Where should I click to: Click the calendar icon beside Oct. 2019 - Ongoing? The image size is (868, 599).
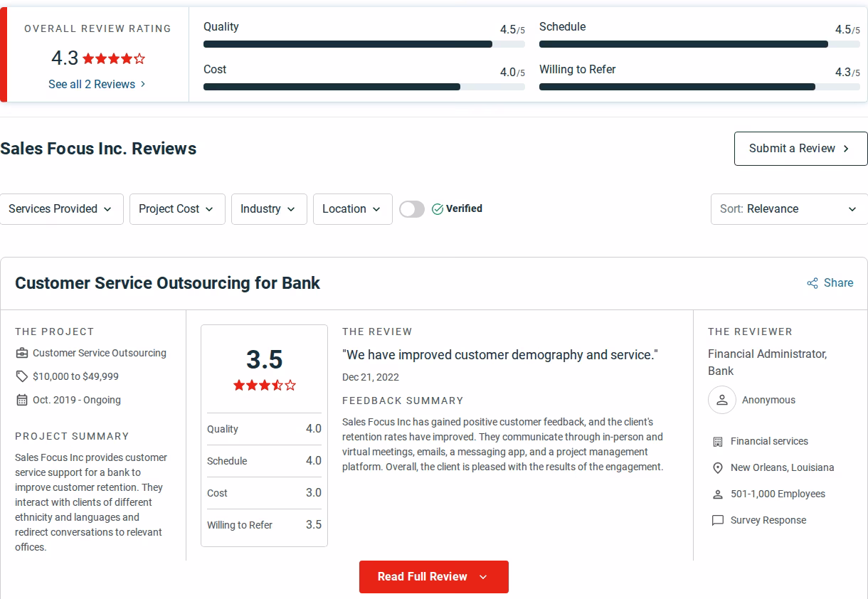point(22,400)
